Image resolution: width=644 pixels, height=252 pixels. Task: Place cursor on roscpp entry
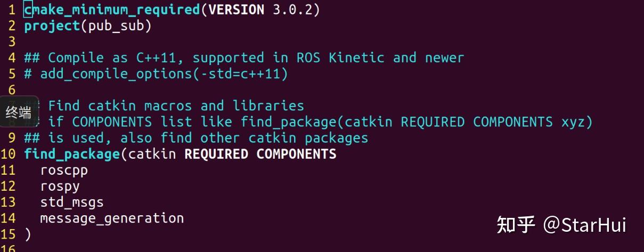pyautogui.click(x=64, y=170)
